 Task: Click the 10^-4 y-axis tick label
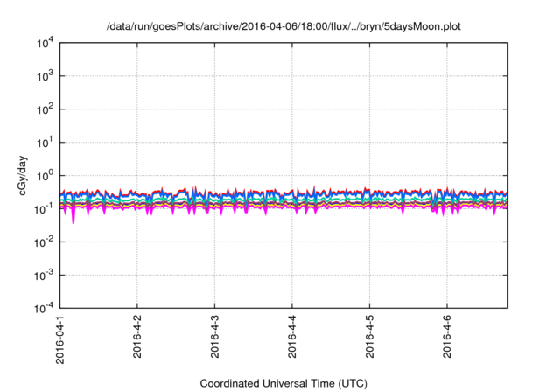point(44,308)
